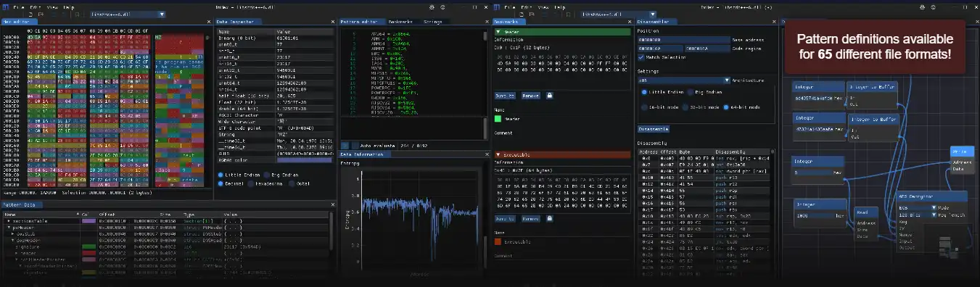The width and height of the screenshot is (980, 287).
Task: Expand the sectionsTable row in Pattern Data
Action: 8,220
